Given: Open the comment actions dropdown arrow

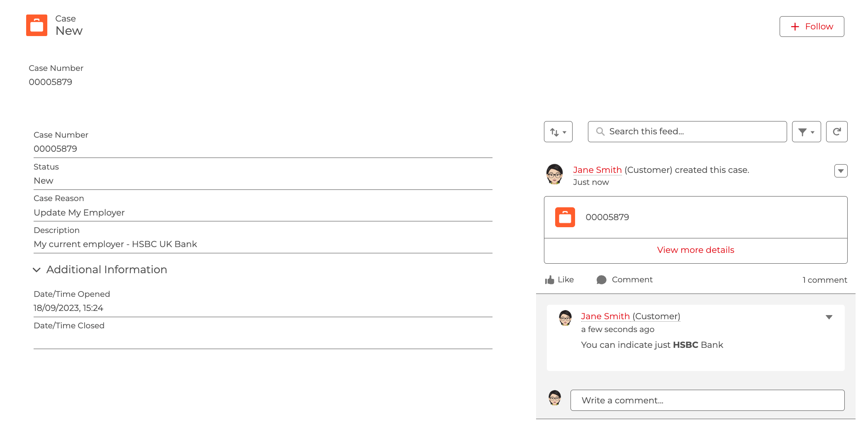Looking at the screenshot, I should [829, 317].
